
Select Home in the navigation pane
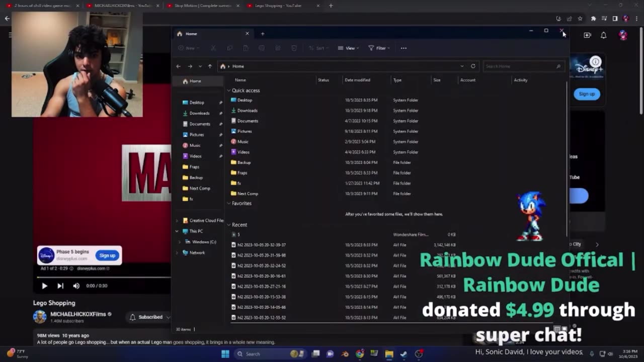click(195, 81)
